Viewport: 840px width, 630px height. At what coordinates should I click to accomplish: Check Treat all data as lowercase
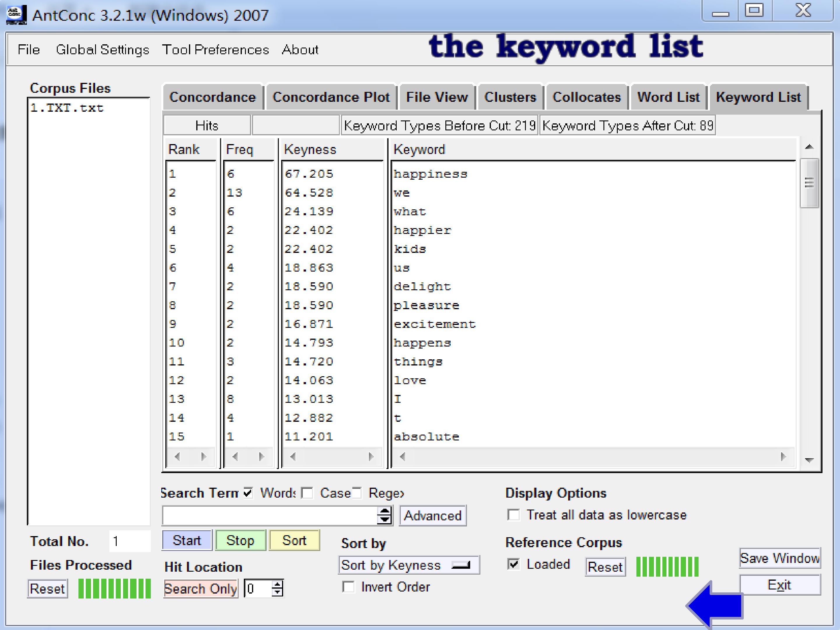pyautogui.click(x=513, y=515)
